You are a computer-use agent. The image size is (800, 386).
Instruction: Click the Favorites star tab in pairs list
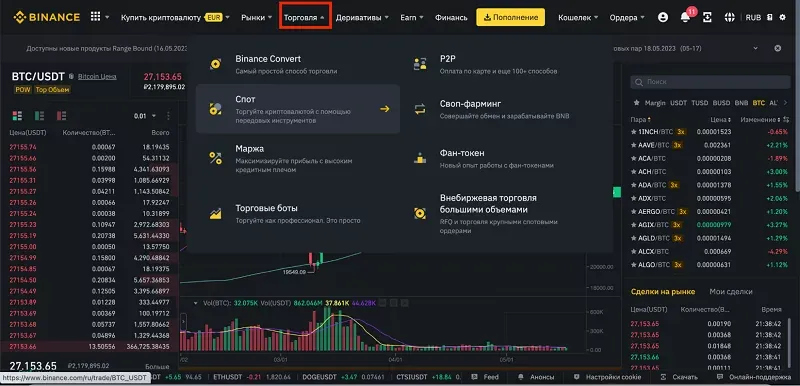tap(636, 102)
